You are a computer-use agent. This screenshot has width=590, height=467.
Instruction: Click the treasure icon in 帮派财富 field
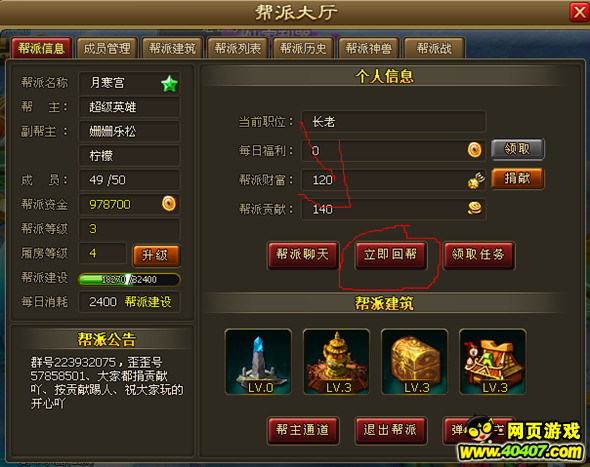point(476,180)
